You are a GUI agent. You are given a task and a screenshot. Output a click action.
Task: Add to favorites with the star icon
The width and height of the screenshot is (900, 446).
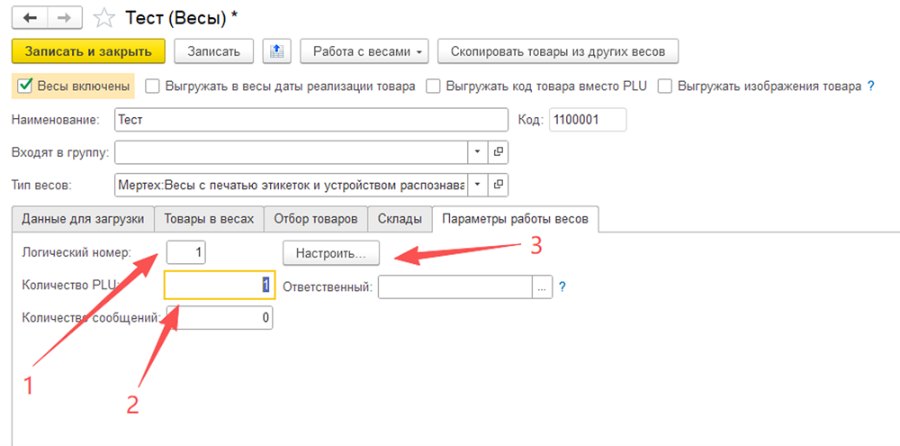(104, 18)
